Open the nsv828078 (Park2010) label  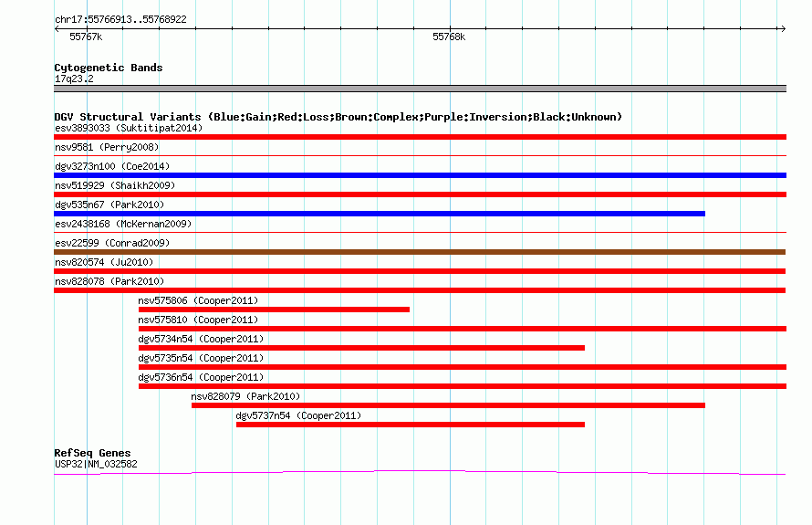(109, 281)
